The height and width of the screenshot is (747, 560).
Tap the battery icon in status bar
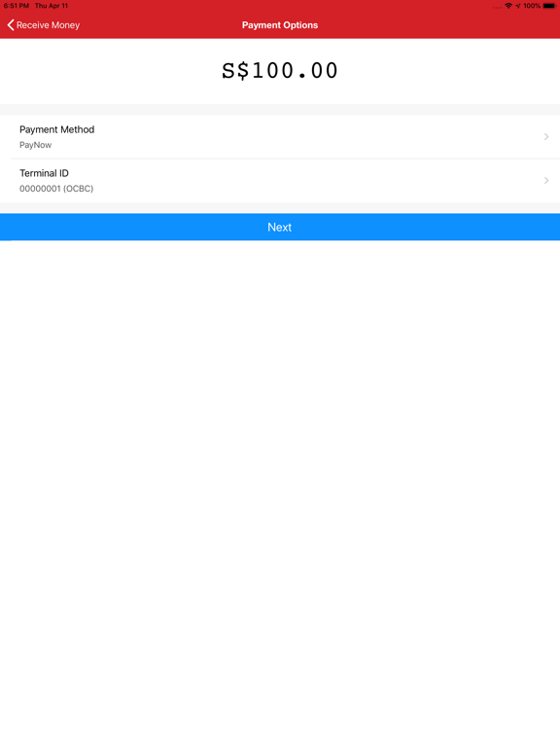pyautogui.click(x=549, y=6)
